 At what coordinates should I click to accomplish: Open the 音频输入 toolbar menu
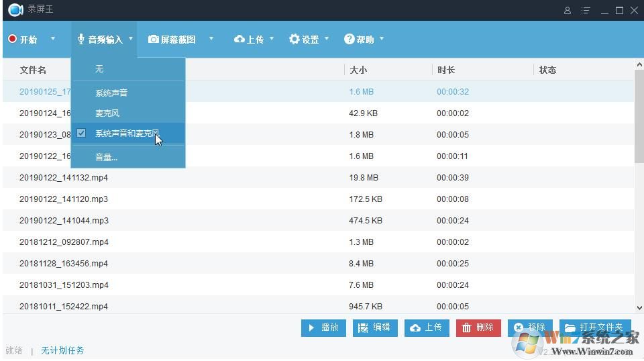pos(104,40)
